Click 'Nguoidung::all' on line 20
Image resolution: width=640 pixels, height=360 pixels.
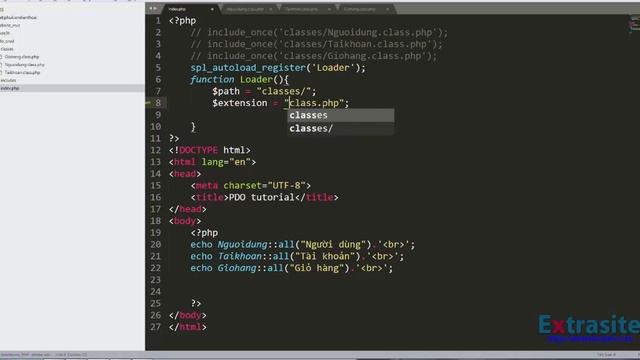(256, 244)
